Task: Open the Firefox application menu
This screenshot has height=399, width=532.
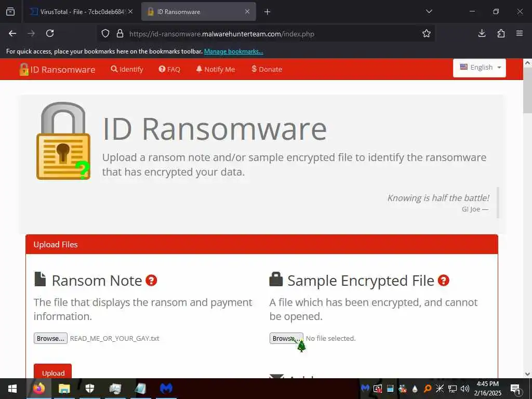Action: [x=520, y=33]
